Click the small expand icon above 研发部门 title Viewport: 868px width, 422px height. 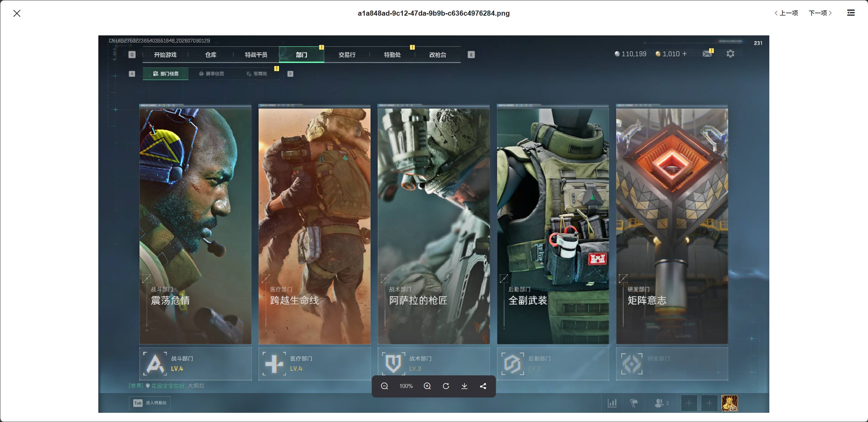click(623, 279)
